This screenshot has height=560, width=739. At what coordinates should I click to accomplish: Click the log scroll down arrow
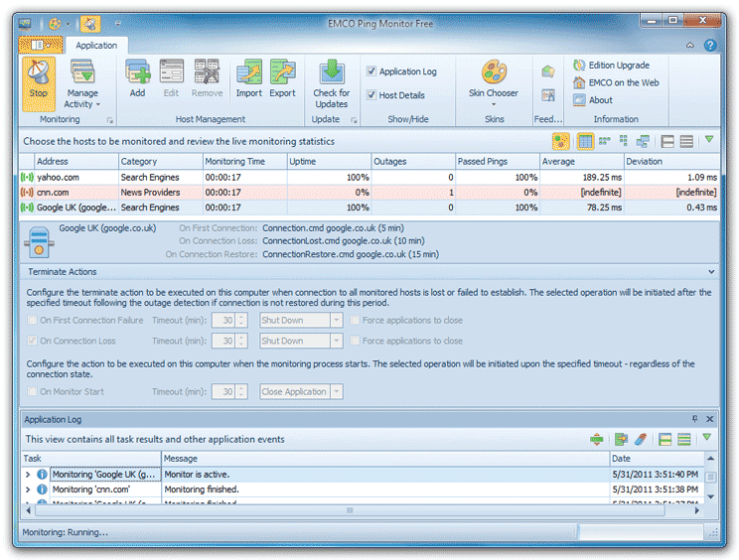(710, 496)
